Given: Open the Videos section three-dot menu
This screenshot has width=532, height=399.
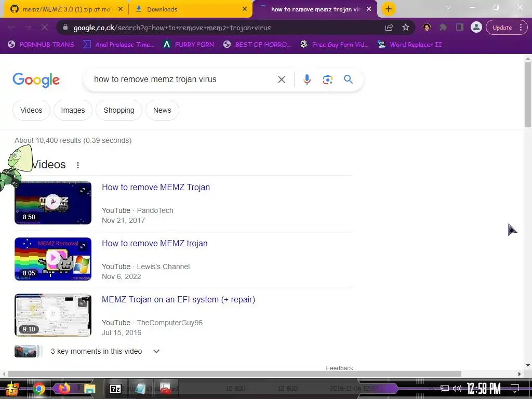Looking at the screenshot, I should tap(78, 165).
